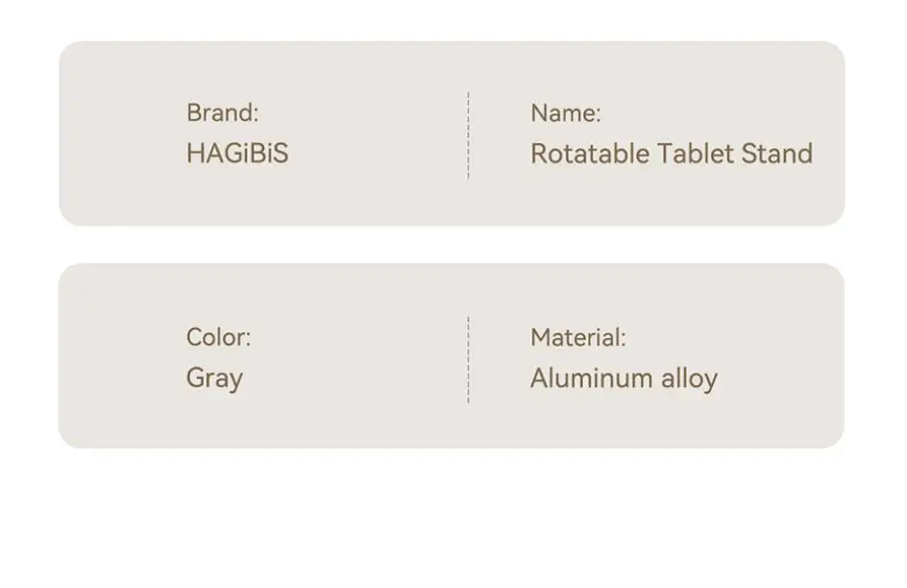
Task: Click the letter "G" in Gray
Action: click(196, 379)
